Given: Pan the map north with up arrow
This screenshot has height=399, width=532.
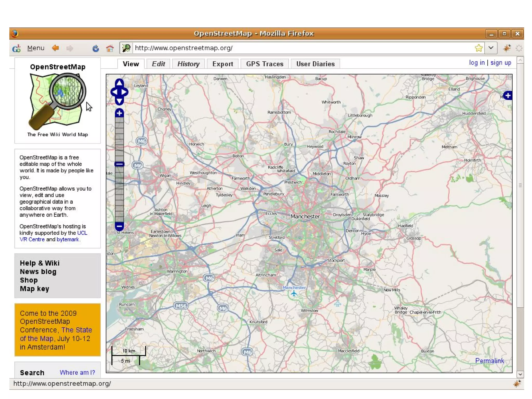Looking at the screenshot, I should pos(119,83).
